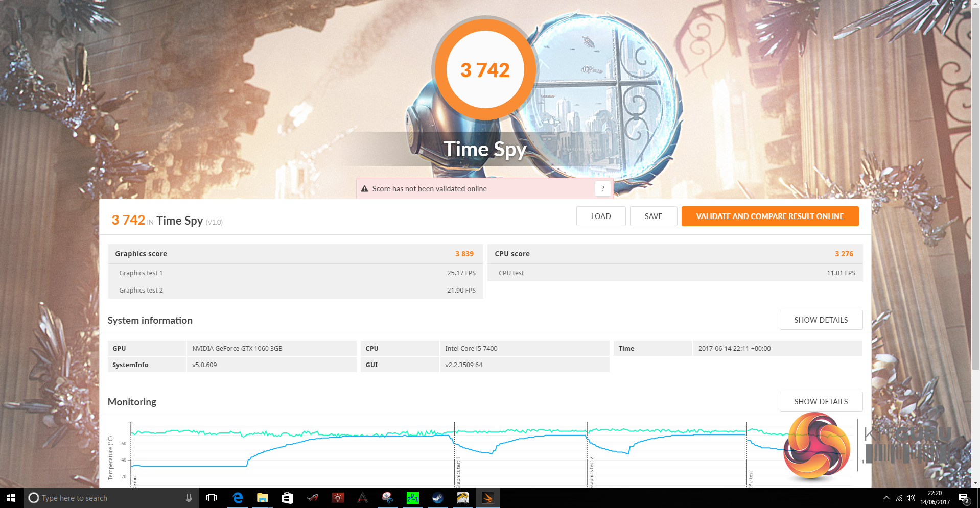
Task: Select the Graphics score value 3 839
Action: [x=464, y=254]
